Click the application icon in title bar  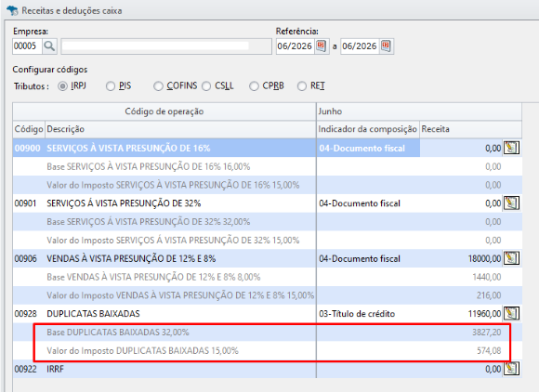pyautogui.click(x=13, y=10)
